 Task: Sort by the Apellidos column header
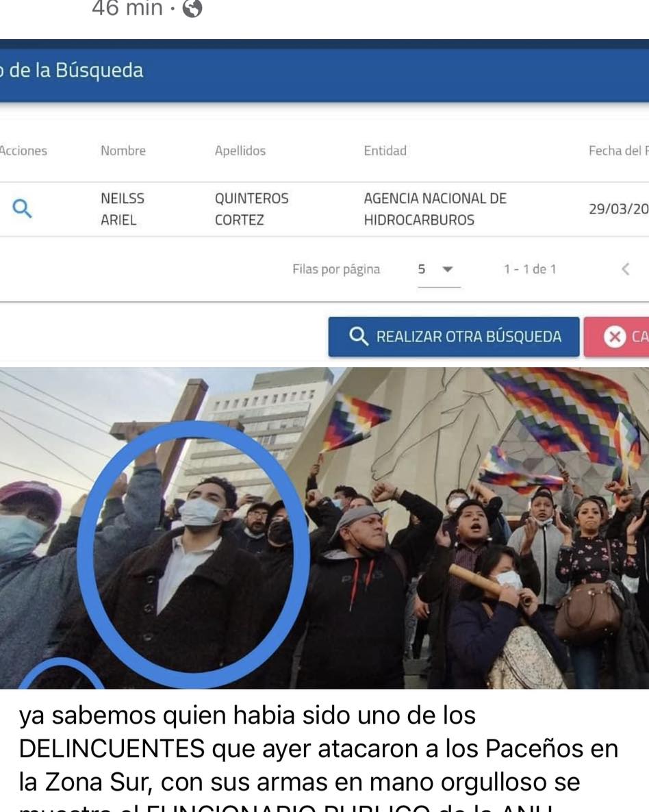pos(240,151)
